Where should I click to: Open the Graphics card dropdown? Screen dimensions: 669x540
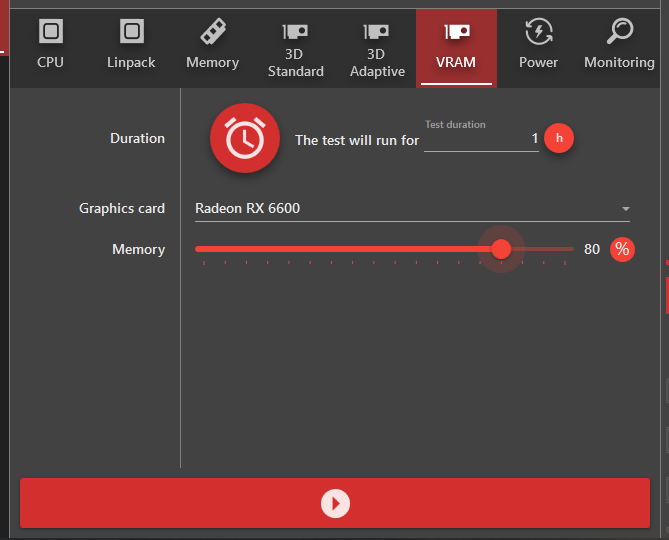click(412, 209)
